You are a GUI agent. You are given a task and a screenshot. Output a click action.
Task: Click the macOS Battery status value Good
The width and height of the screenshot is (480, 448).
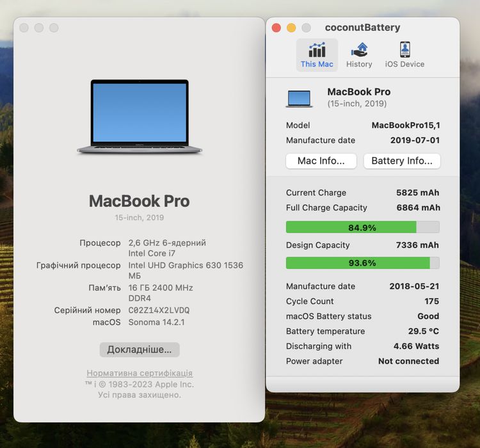click(x=428, y=316)
